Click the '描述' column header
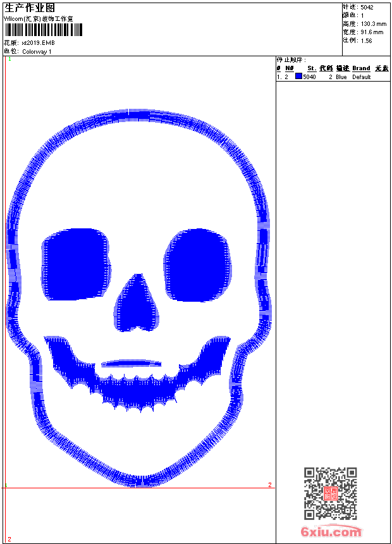The height and width of the screenshot is (544, 392). point(343,68)
